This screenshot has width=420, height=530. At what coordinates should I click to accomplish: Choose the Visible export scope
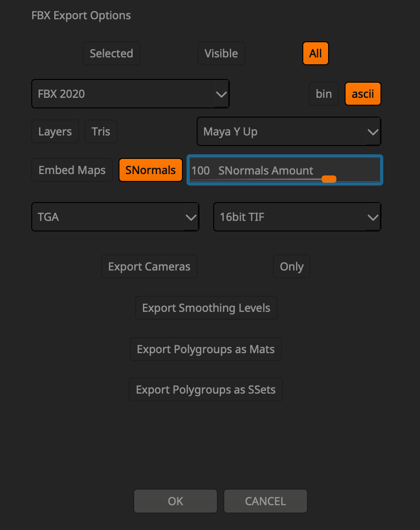click(x=221, y=54)
